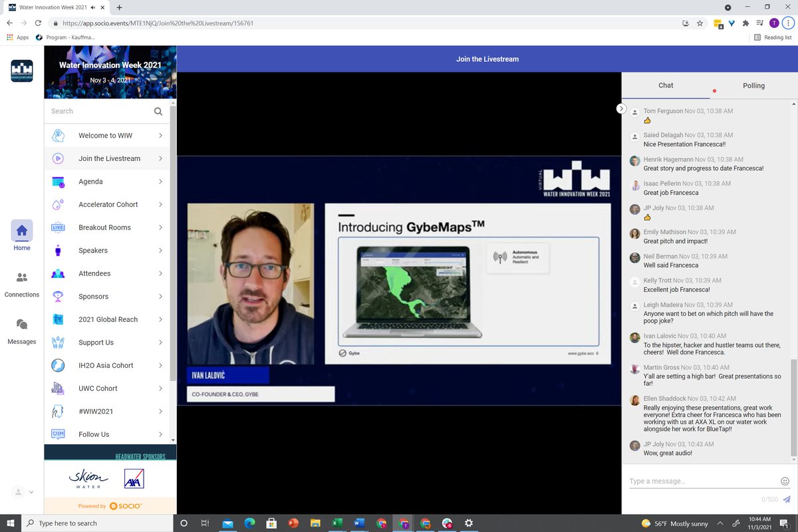Click the search magnifier icon in sidebar
The width and height of the screenshot is (798, 532).
[158, 111]
